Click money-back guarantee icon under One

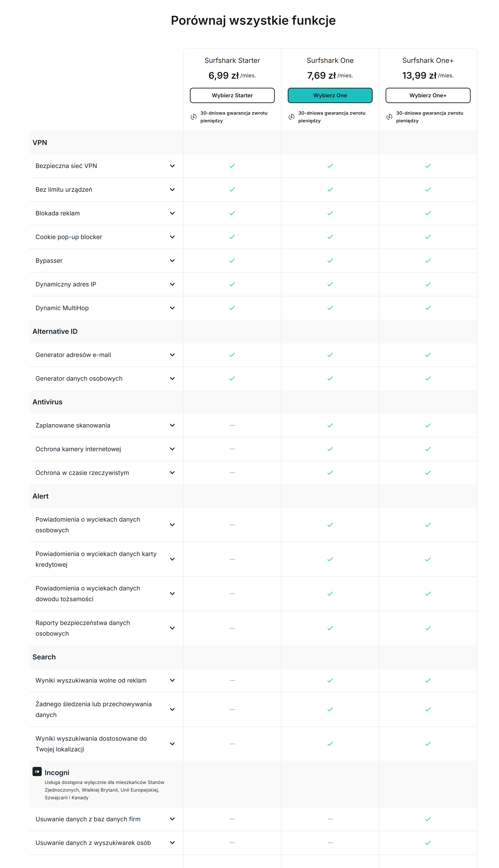pyautogui.click(x=291, y=117)
